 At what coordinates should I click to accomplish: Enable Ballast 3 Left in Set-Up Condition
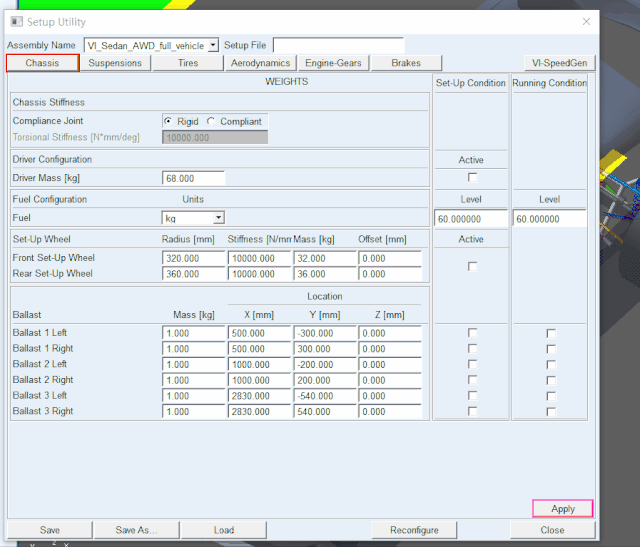coord(472,395)
